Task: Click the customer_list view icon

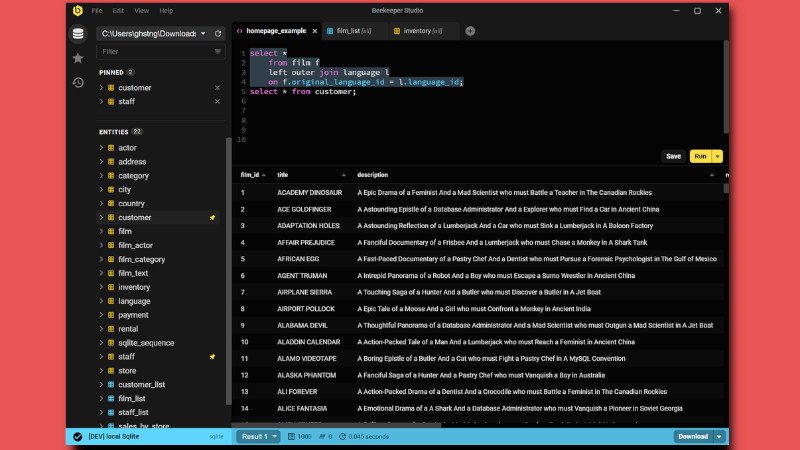Action: point(111,385)
